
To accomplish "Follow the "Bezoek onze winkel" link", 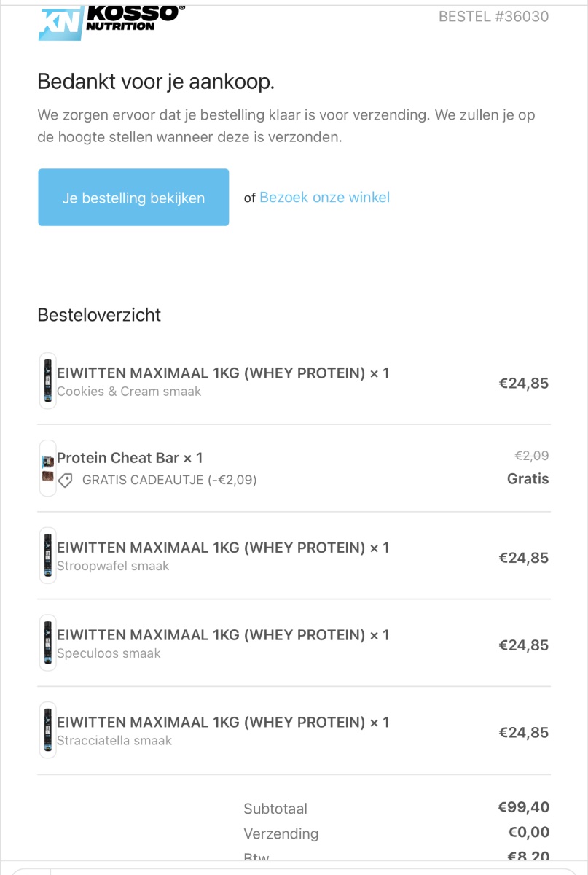I will click(324, 198).
